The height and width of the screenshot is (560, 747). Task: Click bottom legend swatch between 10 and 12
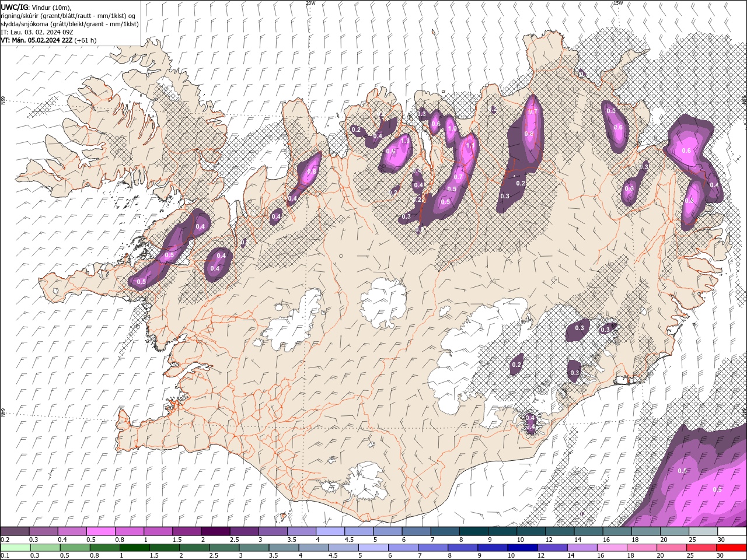click(x=522, y=548)
